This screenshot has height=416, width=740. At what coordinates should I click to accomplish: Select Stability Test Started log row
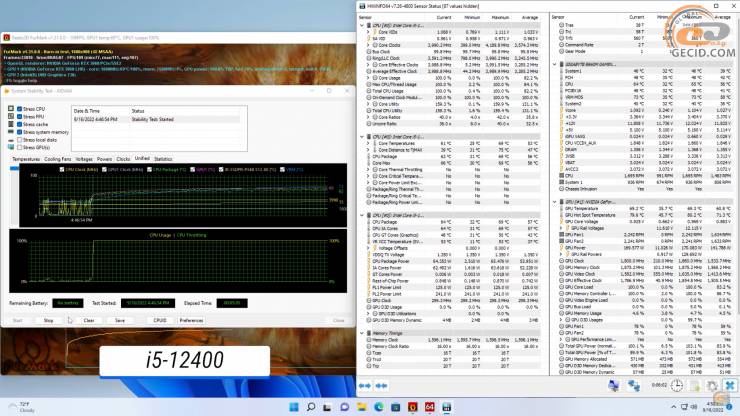tap(159, 119)
